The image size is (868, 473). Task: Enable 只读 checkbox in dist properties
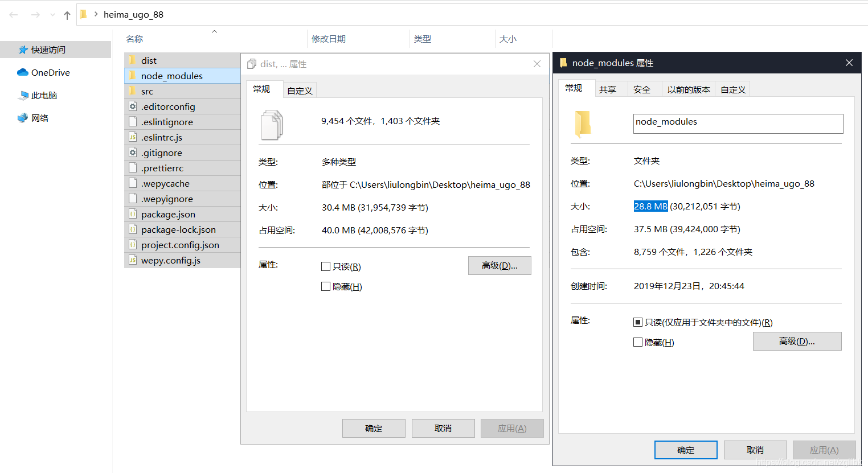[326, 266]
